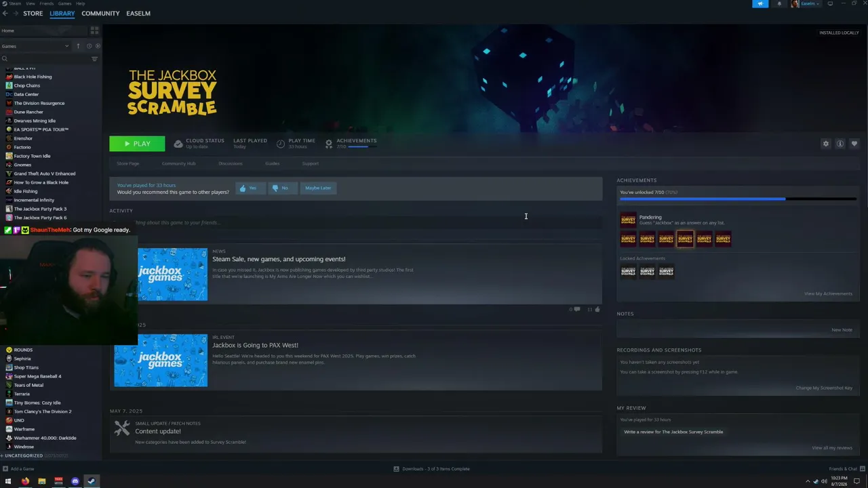Open the Steam menu

point(15,3)
